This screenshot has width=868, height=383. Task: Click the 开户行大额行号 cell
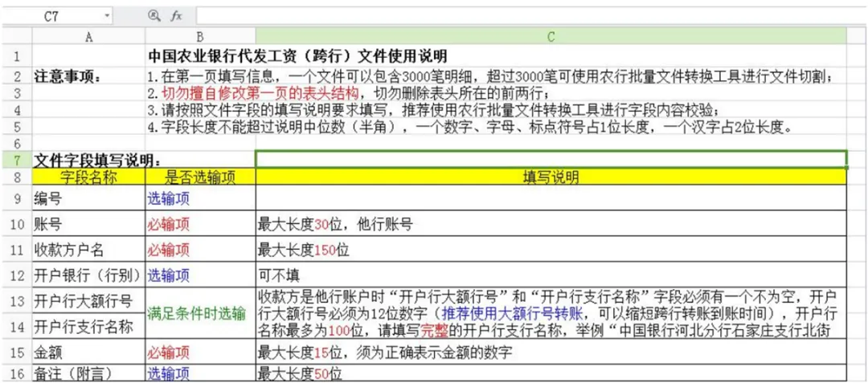click(88, 300)
